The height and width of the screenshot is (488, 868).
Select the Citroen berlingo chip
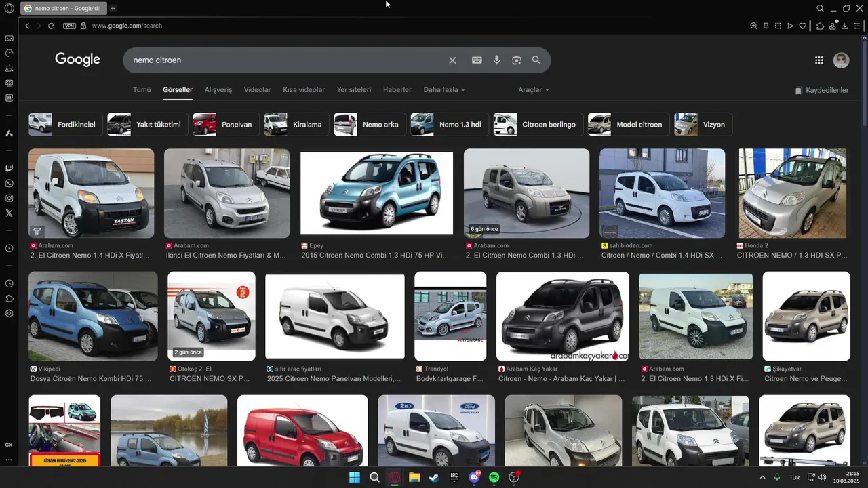(x=538, y=125)
